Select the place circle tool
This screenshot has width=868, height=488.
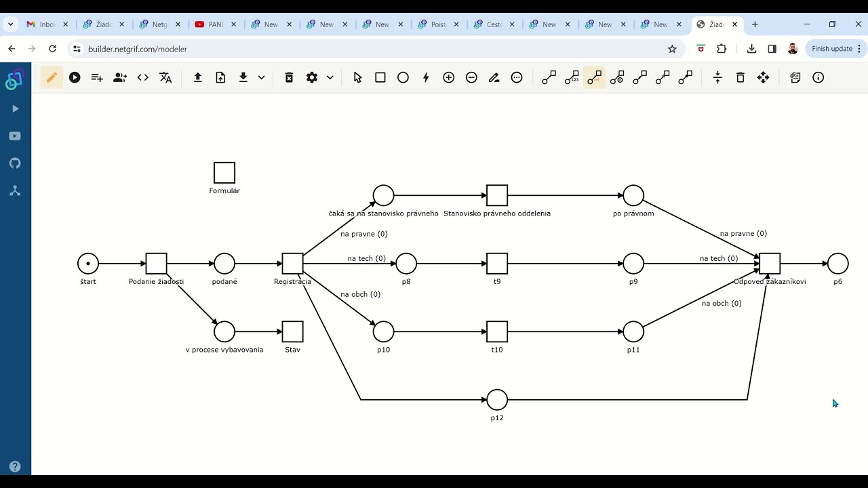tap(403, 78)
